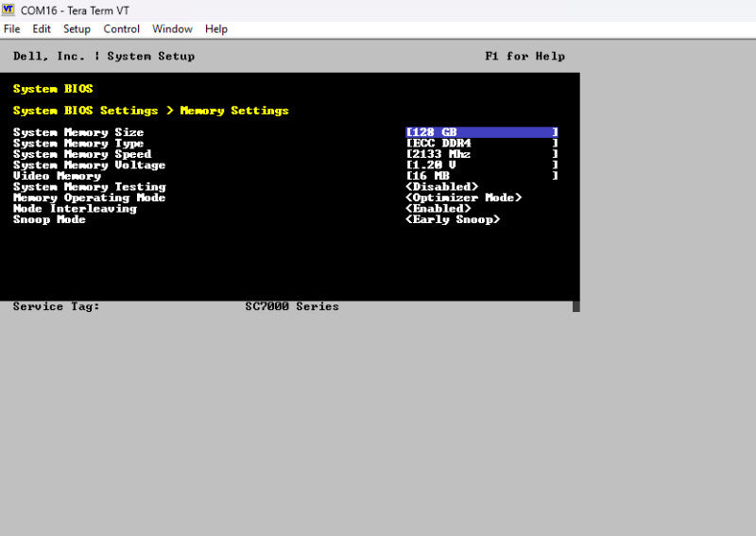Screen dimensions: 756x536
Task: Click the Tera Term VT title bar icon
Action: tap(9, 9)
